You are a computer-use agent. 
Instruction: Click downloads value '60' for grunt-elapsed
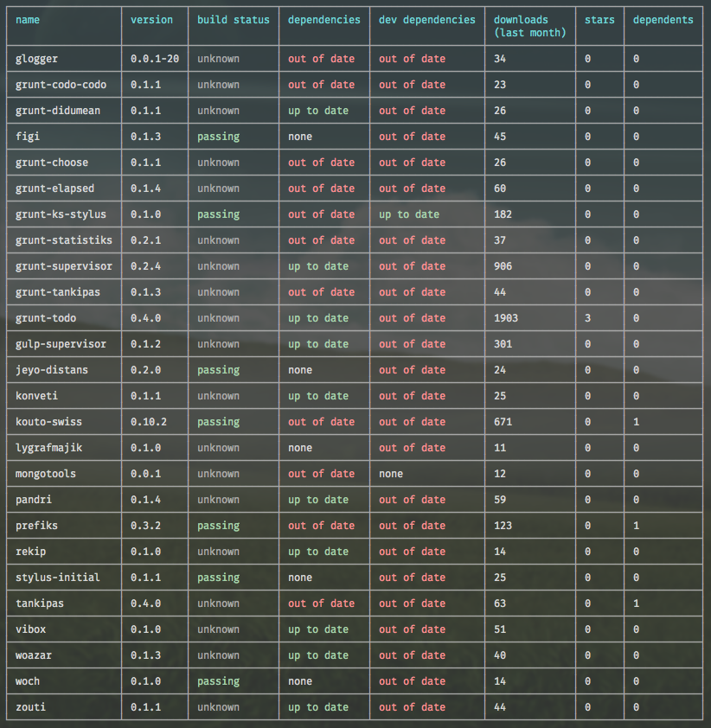[x=500, y=189]
